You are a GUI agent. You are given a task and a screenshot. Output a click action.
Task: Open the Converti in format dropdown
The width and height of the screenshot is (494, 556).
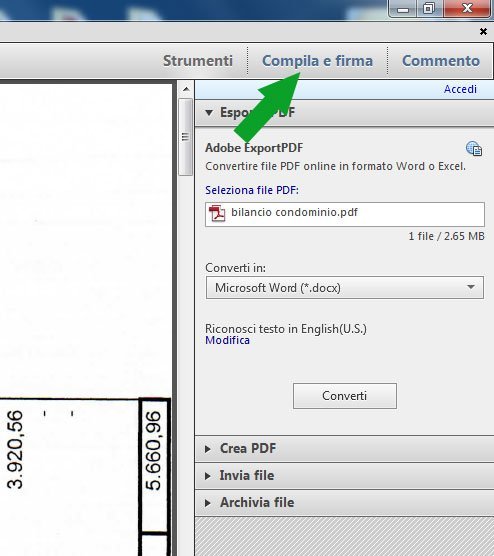pyautogui.click(x=345, y=288)
